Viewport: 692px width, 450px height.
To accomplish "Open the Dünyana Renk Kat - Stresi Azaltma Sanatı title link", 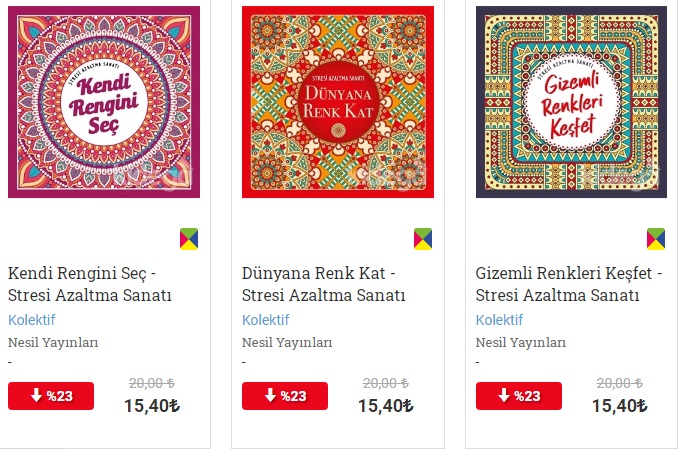I will 323,284.
